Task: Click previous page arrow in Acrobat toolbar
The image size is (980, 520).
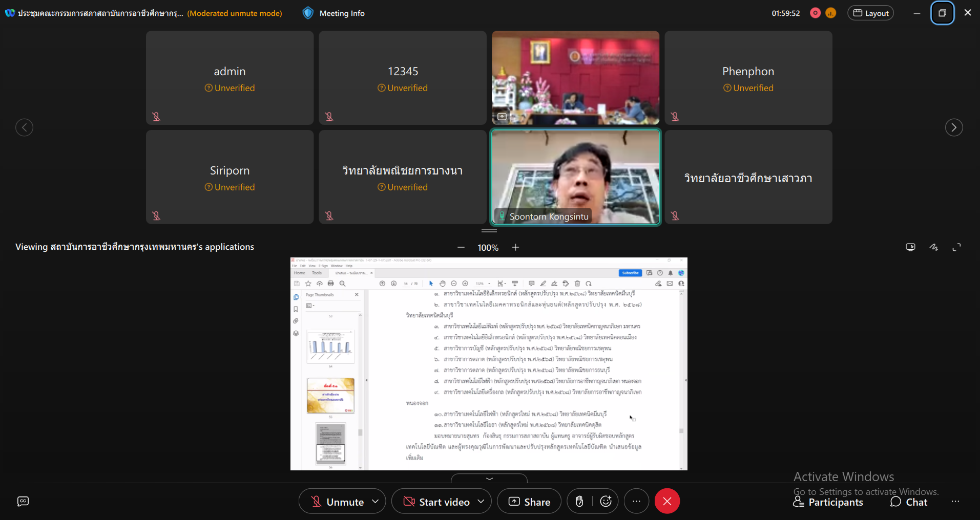Action: [x=382, y=284]
